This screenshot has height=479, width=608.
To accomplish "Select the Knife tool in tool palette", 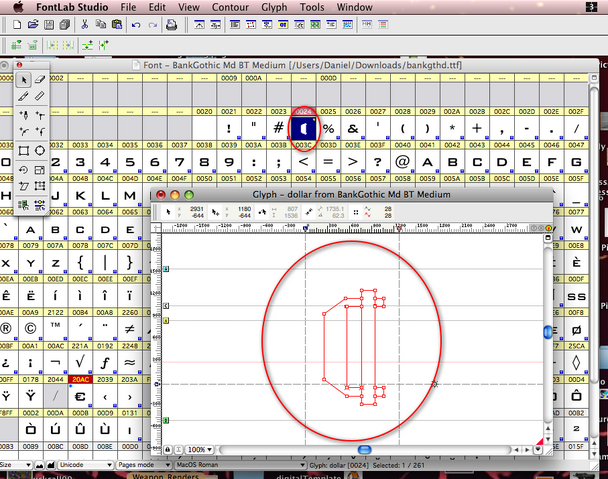I will [x=24, y=95].
